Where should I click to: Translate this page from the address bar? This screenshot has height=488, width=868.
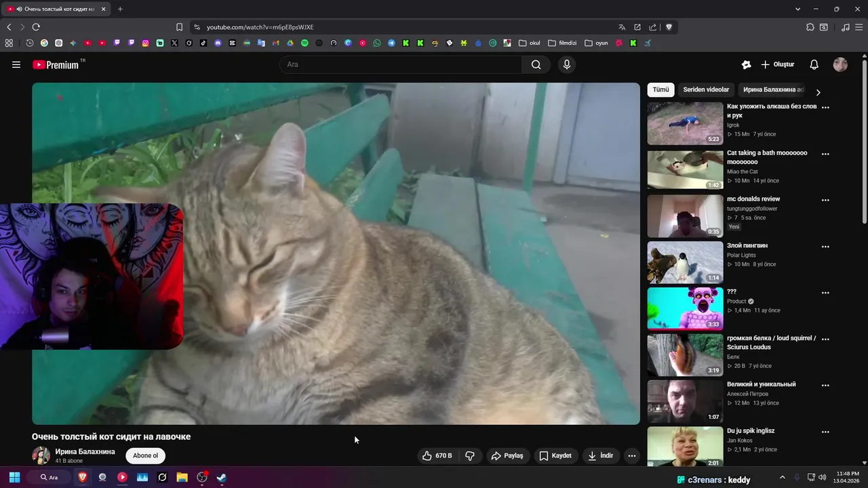[622, 27]
